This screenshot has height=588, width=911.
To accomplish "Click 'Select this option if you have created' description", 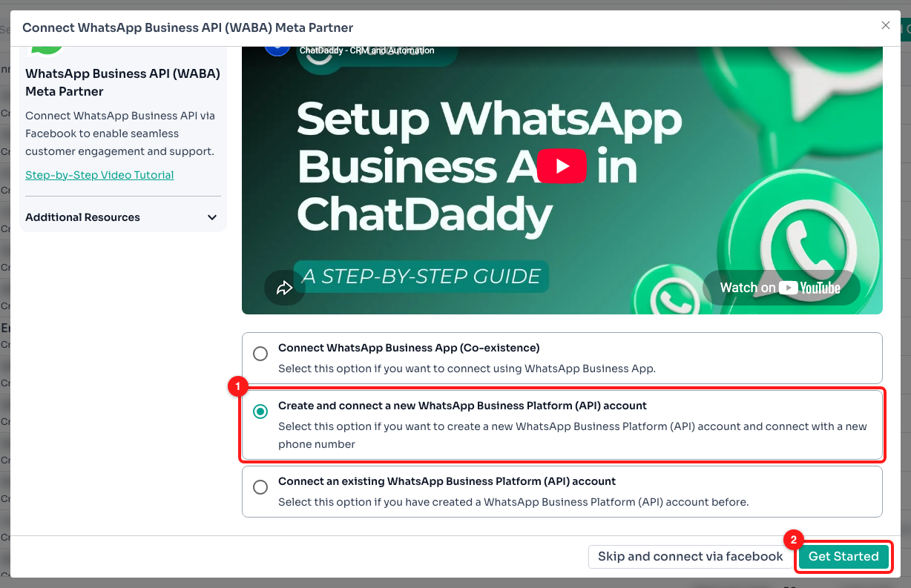I will 513,502.
